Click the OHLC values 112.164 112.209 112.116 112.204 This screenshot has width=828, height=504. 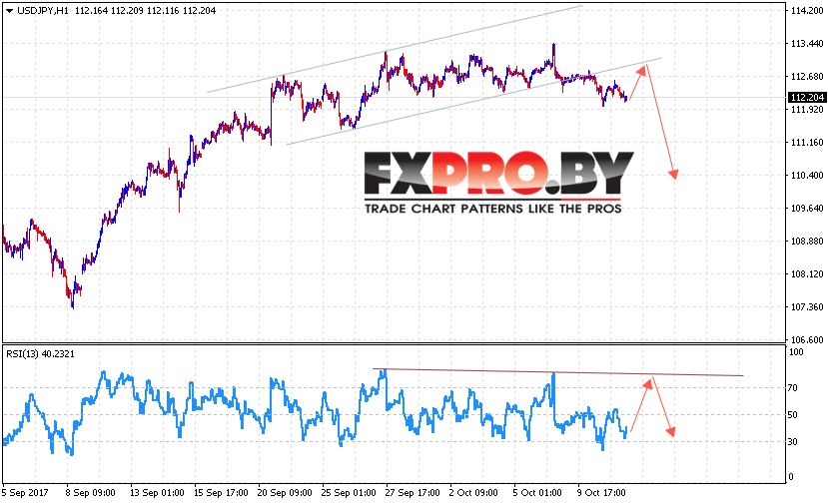pos(145,11)
